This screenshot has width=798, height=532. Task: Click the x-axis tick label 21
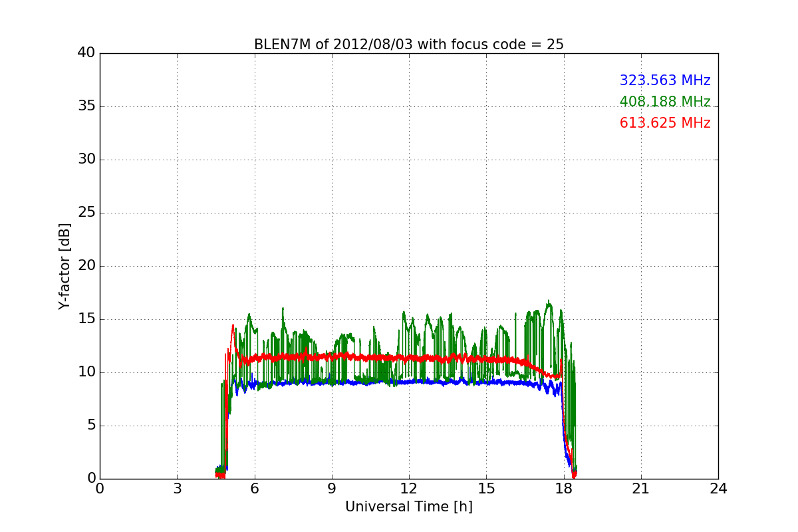point(641,489)
